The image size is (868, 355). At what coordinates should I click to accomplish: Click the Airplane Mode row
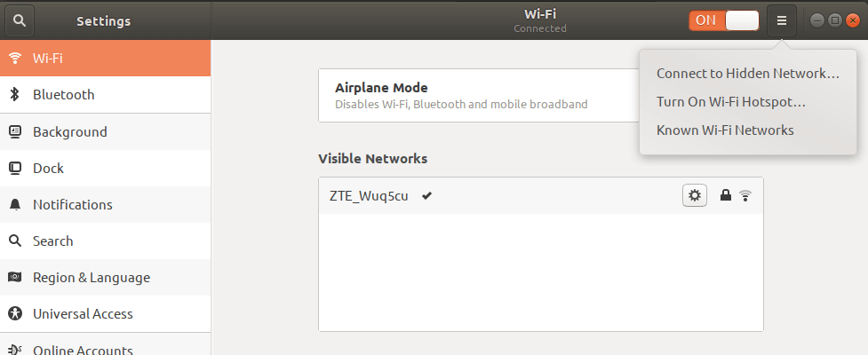(x=480, y=96)
